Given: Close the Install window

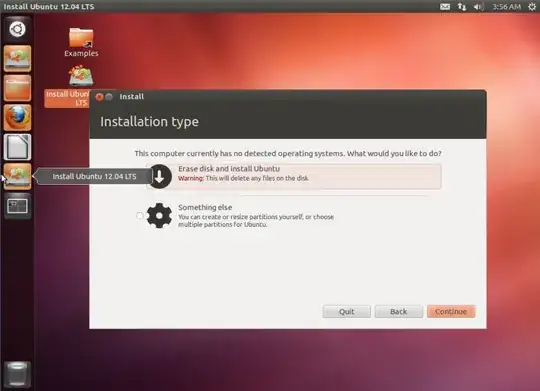Looking at the screenshot, I should [99, 97].
